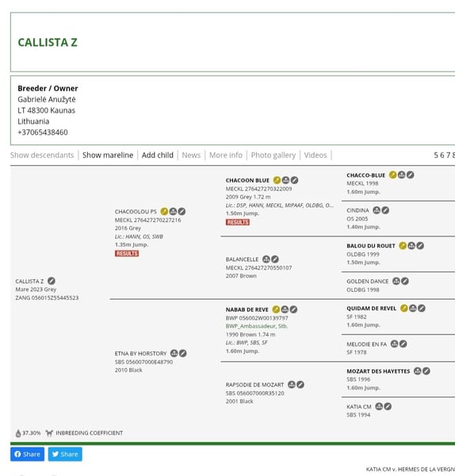This screenshot has height=476, width=455.
Task: Click the edit pencil icon beside KATIA CM
Action: click(x=388, y=406)
